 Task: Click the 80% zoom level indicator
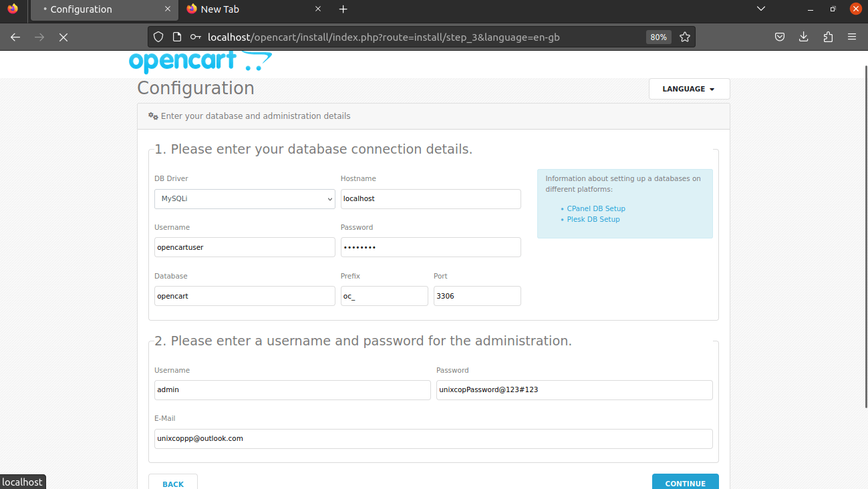point(658,37)
